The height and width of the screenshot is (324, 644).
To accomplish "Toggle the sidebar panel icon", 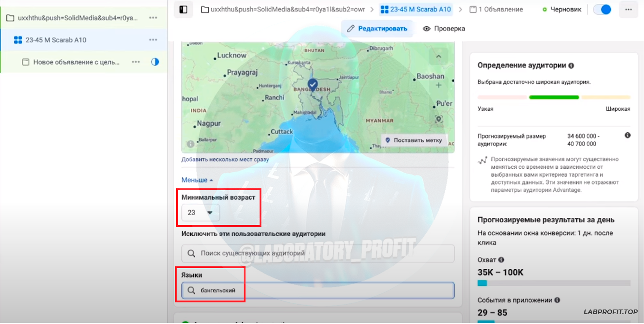I will [x=183, y=10].
